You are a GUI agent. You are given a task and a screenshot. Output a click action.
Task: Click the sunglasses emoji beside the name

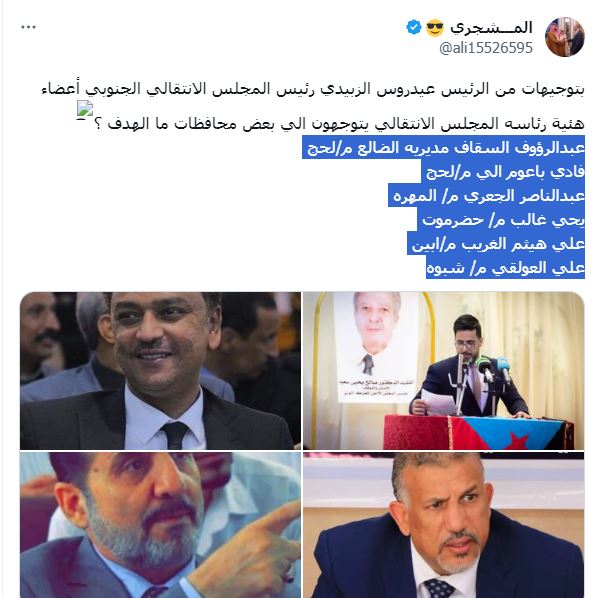click(x=435, y=28)
